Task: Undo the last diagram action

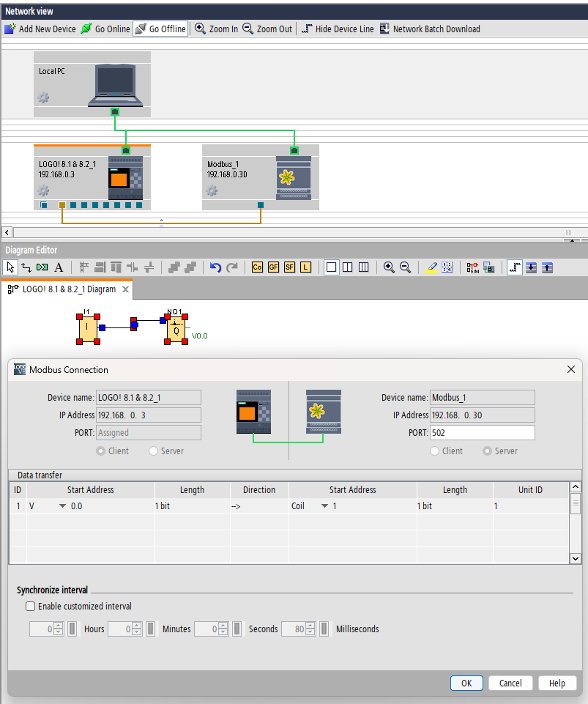Action: pyautogui.click(x=215, y=267)
